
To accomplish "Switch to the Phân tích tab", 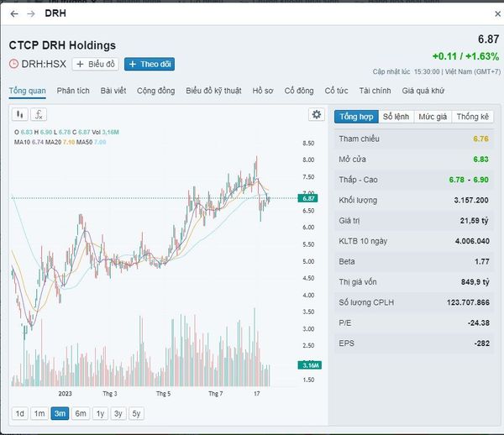I will [x=73, y=91].
